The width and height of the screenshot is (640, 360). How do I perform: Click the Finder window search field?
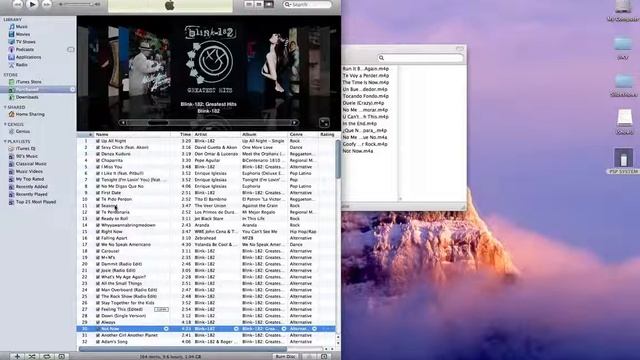pyautogui.click(x=420, y=58)
